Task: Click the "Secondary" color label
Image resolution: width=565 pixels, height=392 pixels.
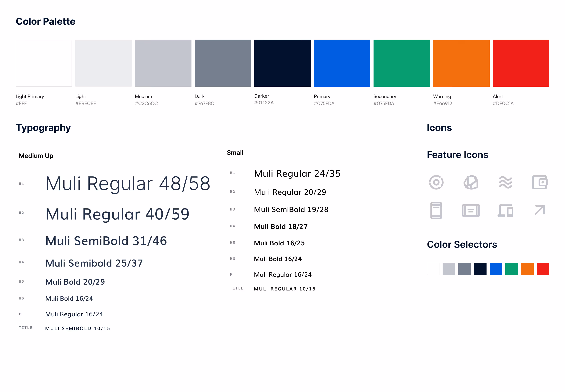Action: [x=385, y=96]
